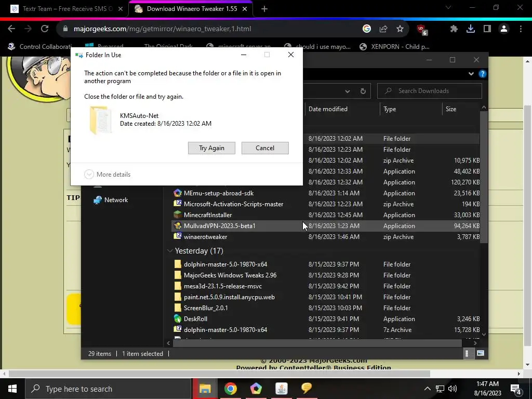Select dolphin-master-5.0-19870-x64 folder
The height and width of the screenshot is (399, 532).
tap(326, 264)
